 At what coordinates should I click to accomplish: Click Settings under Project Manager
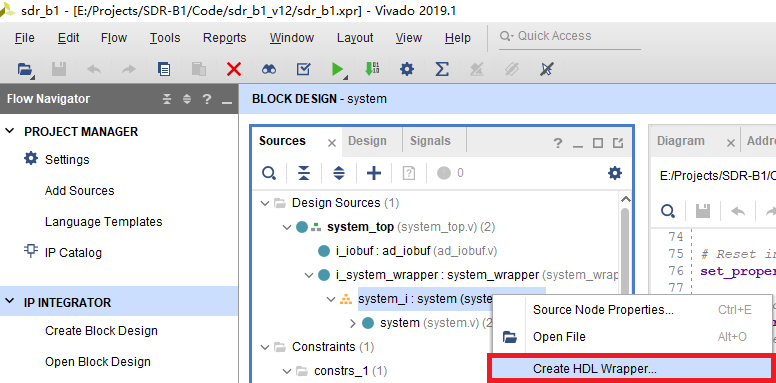point(67,160)
